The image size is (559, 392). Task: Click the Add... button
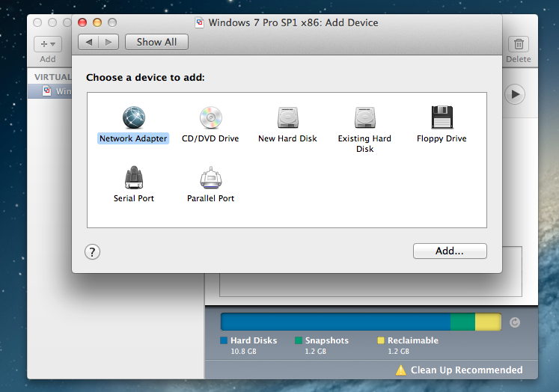449,251
